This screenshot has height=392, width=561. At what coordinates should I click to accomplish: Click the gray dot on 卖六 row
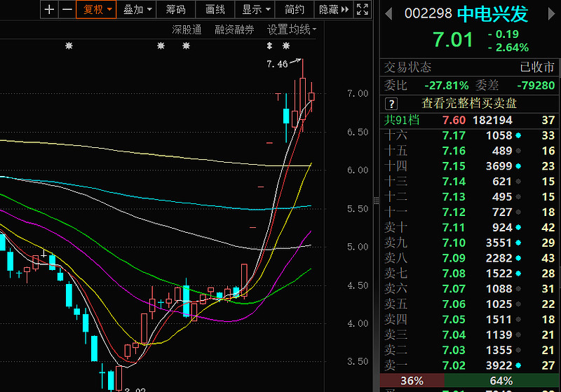(518, 289)
